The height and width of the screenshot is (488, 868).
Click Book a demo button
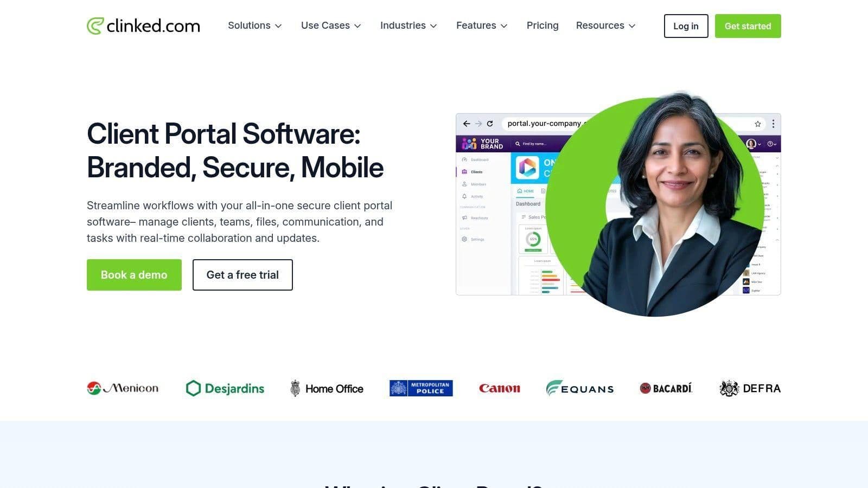(x=134, y=275)
